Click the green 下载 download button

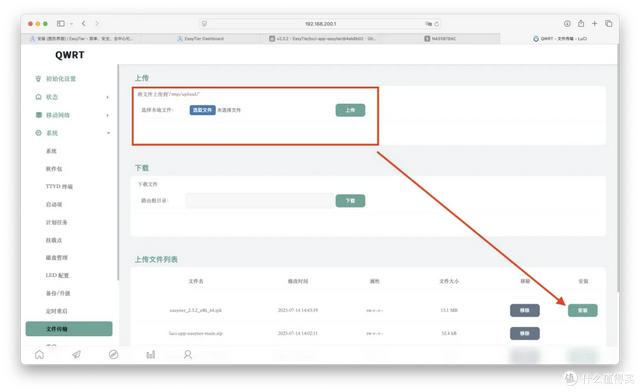(350, 201)
